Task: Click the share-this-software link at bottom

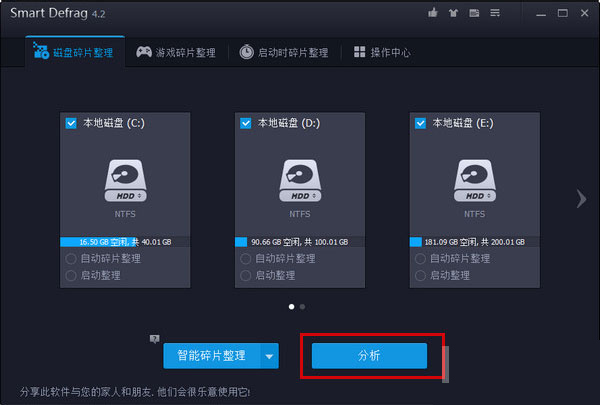Action: 135,392
